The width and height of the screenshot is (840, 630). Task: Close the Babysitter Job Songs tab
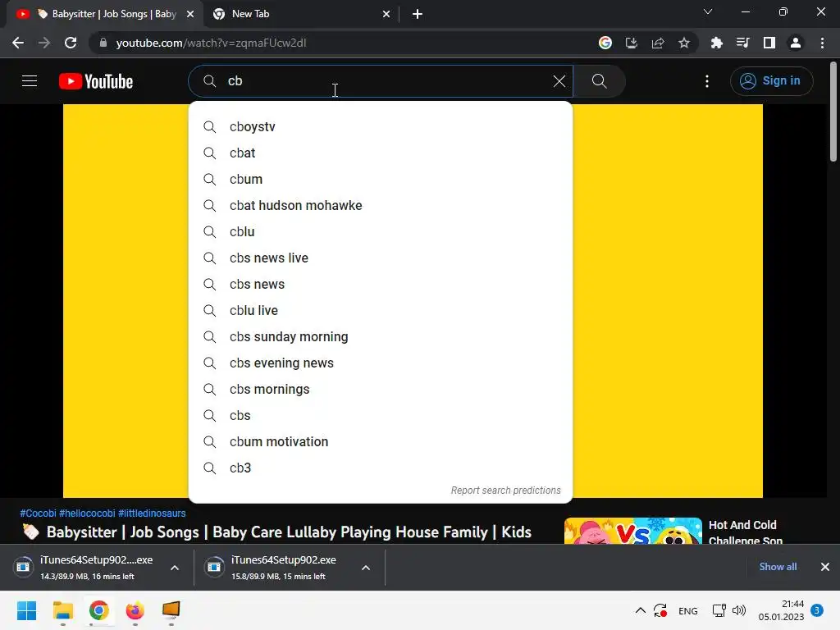click(x=190, y=14)
